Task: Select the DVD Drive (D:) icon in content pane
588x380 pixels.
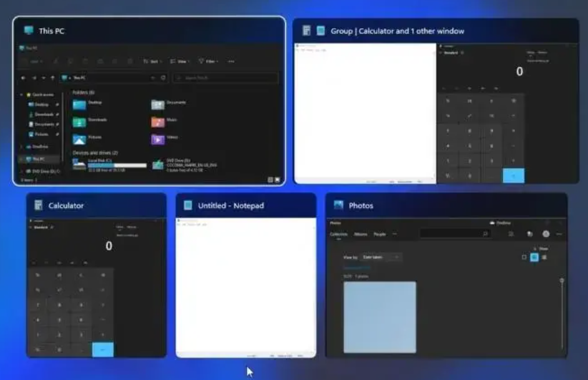Action: tap(157, 165)
